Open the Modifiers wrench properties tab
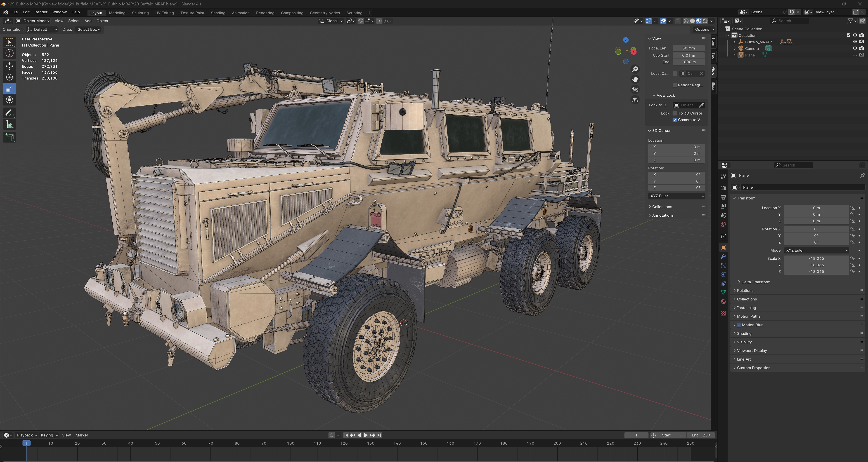 [723, 257]
